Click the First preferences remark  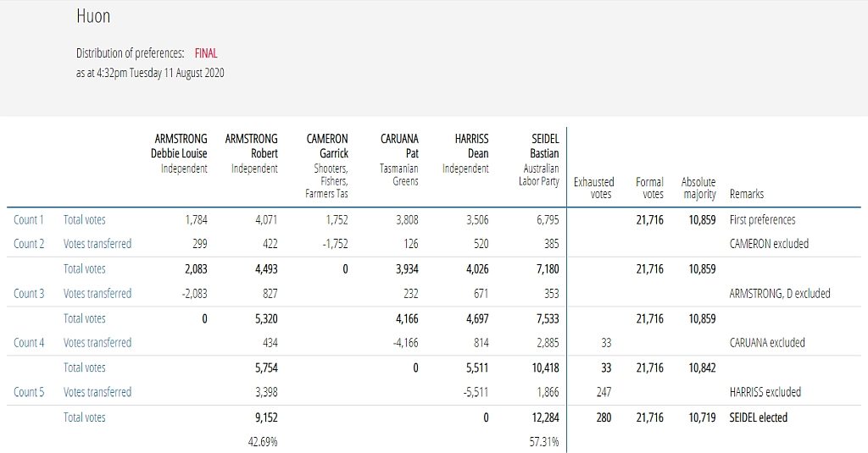(x=762, y=219)
